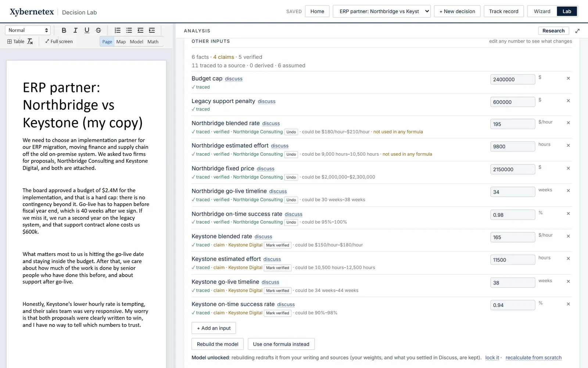Image resolution: width=588 pixels, height=368 pixels.
Task: Create a new decision
Action: 457,11
